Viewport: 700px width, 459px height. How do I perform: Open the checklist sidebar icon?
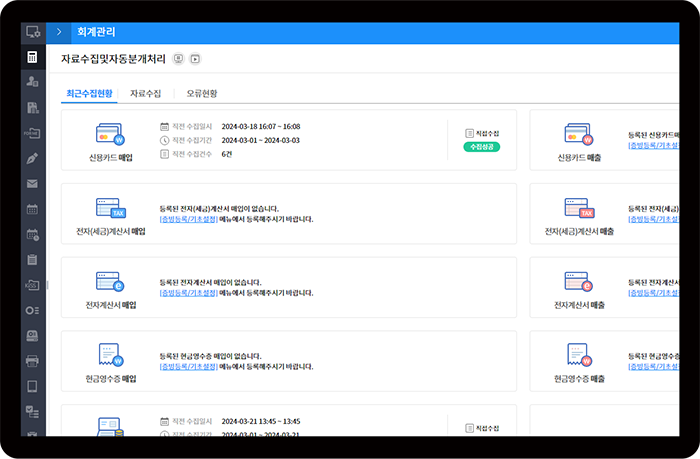(32, 412)
